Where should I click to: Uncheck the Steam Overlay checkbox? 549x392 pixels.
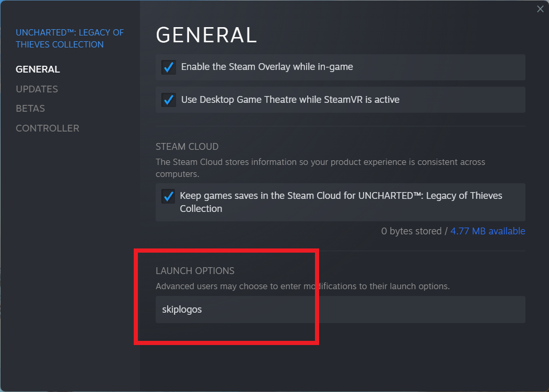(x=168, y=67)
